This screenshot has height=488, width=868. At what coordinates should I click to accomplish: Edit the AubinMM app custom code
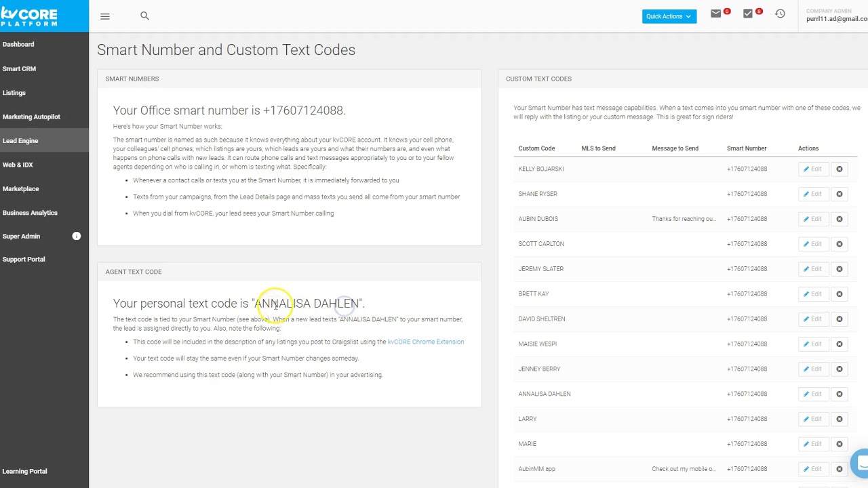[813, 469]
